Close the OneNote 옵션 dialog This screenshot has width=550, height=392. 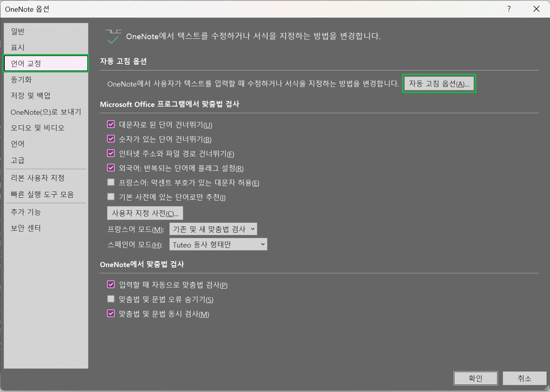[x=536, y=9]
